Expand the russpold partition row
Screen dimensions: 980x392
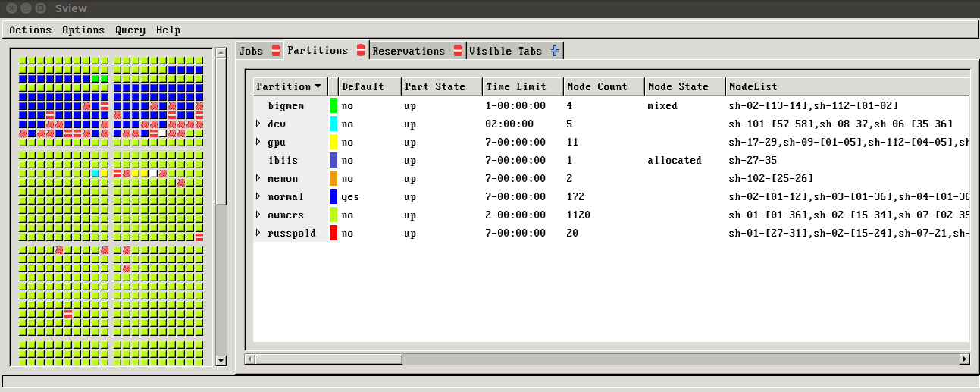258,233
